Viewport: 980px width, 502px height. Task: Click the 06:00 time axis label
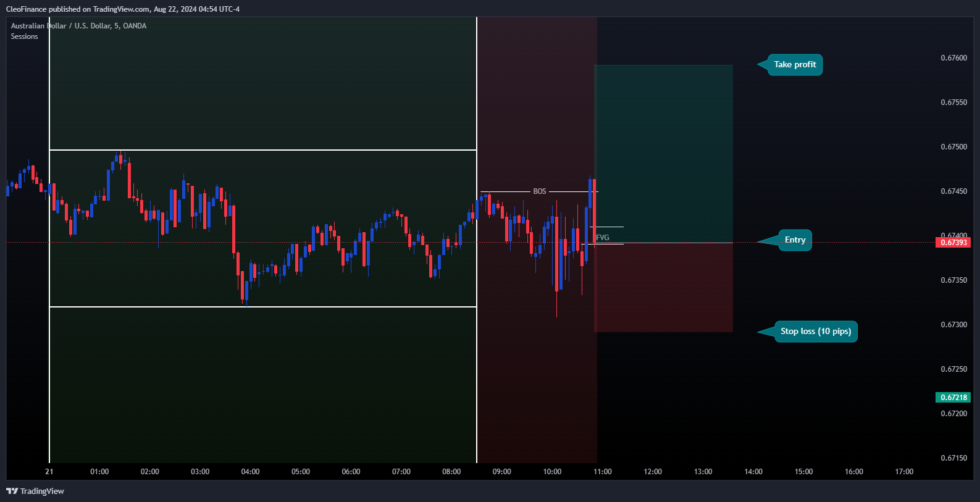pos(351,472)
